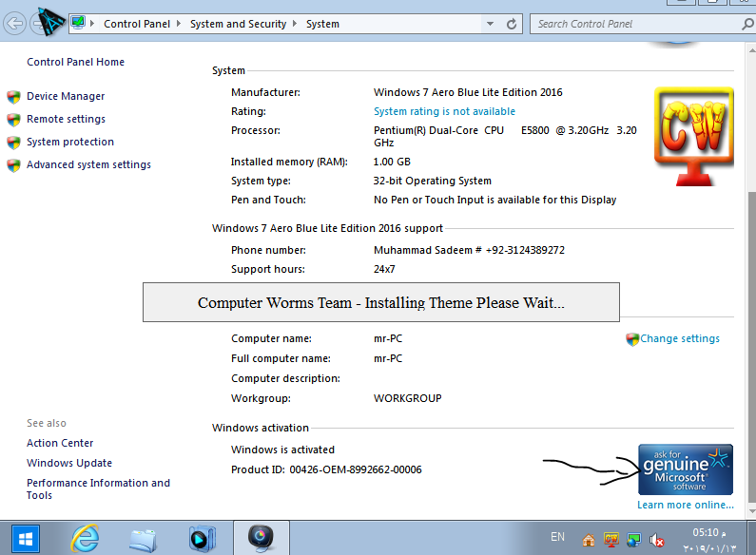Select System breadcrumb
756x555 pixels.
click(322, 24)
